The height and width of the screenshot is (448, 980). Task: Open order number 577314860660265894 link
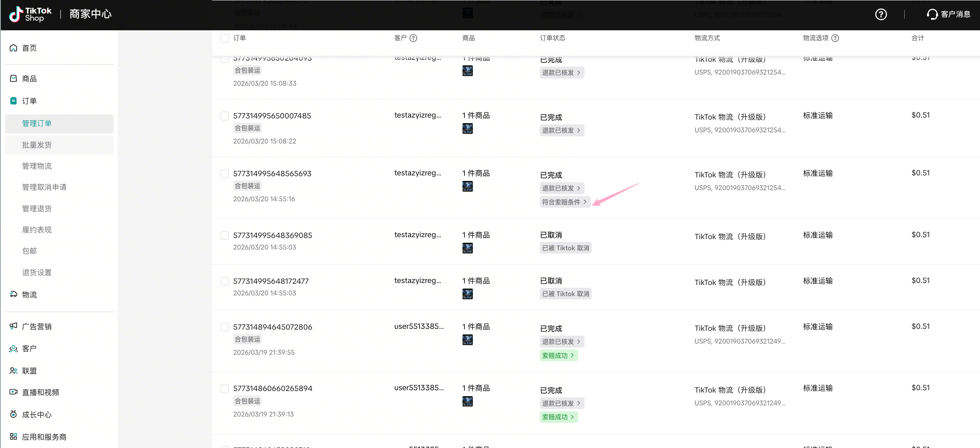pyautogui.click(x=273, y=388)
